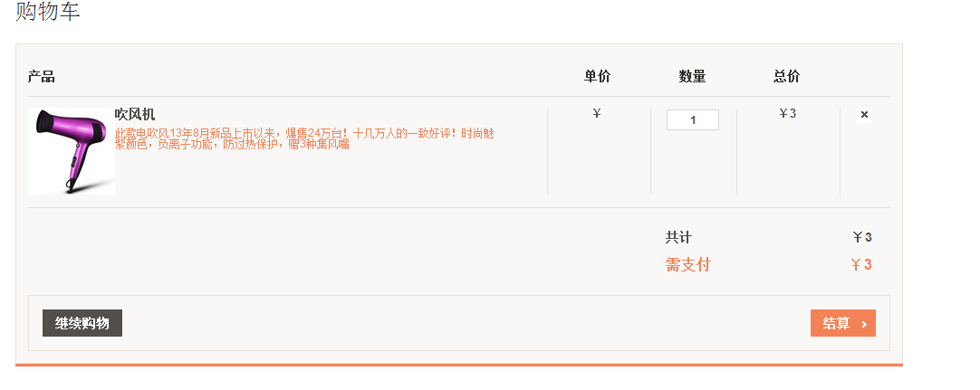Click the 购物车 page heading
980x390 pixels.
coord(48,13)
